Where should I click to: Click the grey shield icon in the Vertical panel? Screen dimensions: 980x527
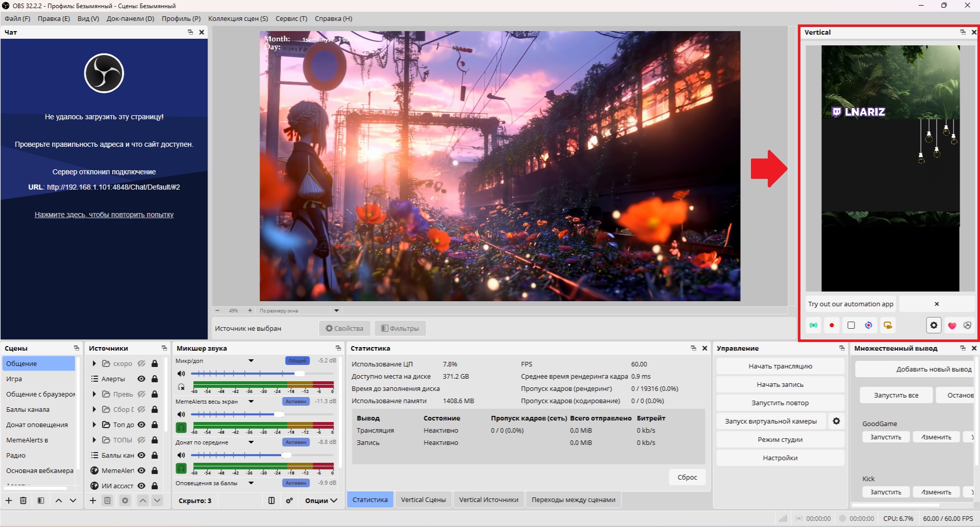pyautogui.click(x=967, y=325)
